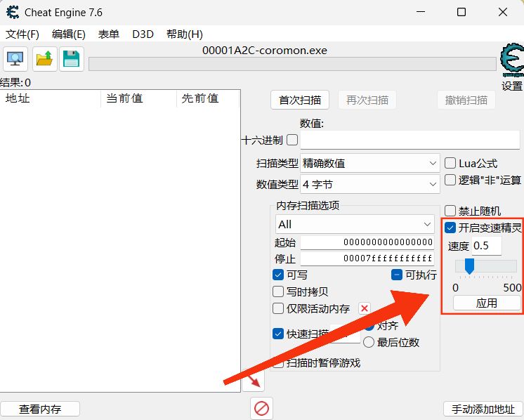Screen dimensions: 524x420
Task: Select the 最后位数 radio button
Action: (x=369, y=342)
